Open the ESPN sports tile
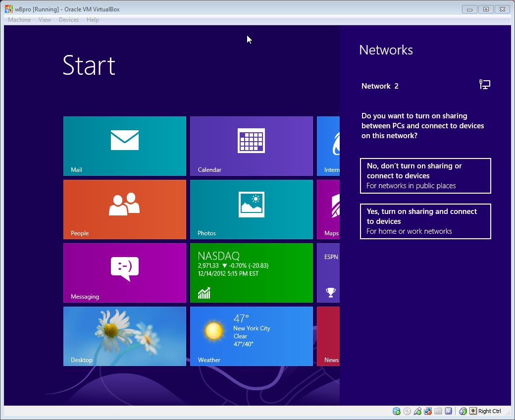The image size is (515, 420). (x=328, y=272)
